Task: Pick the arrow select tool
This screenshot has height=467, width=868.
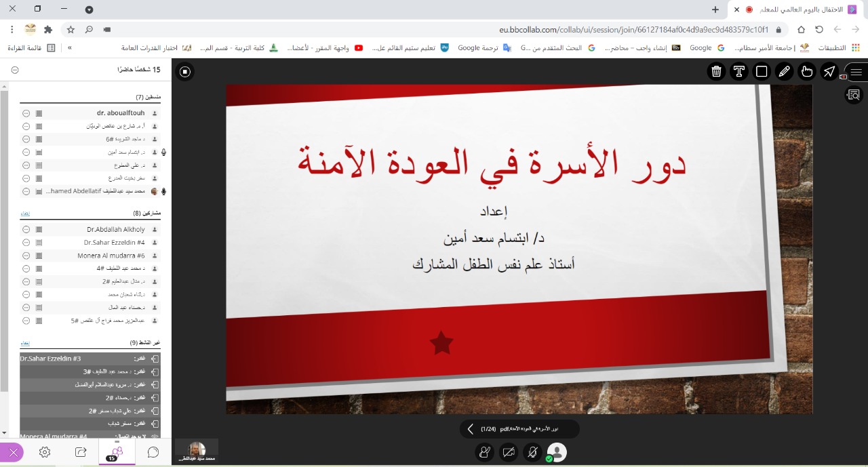Action: tap(829, 72)
